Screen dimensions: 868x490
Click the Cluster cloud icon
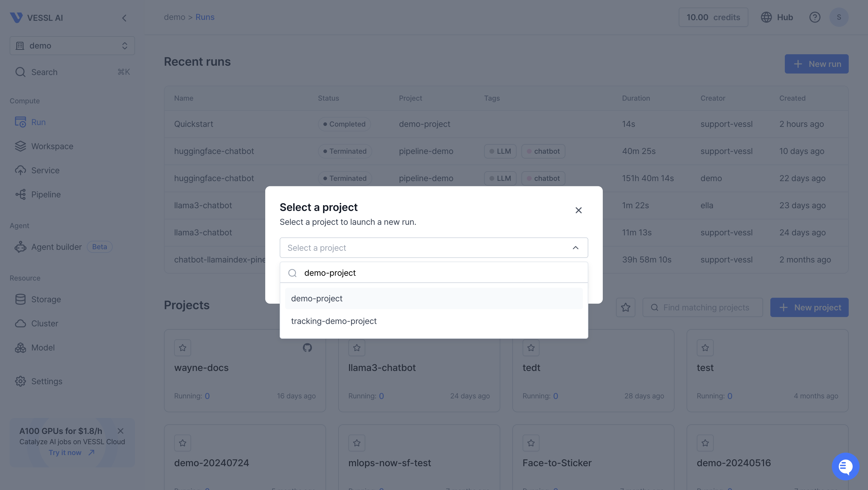[20, 323]
